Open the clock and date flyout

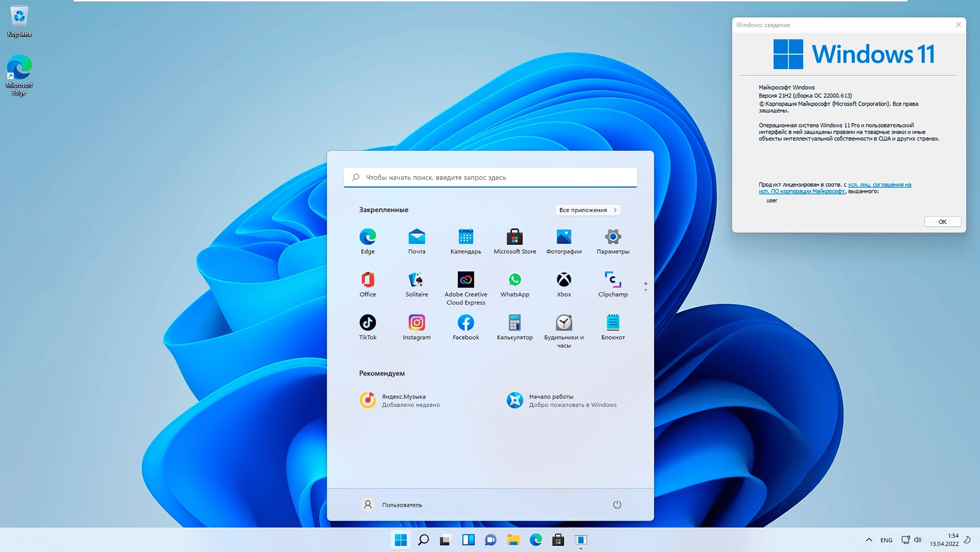point(944,540)
